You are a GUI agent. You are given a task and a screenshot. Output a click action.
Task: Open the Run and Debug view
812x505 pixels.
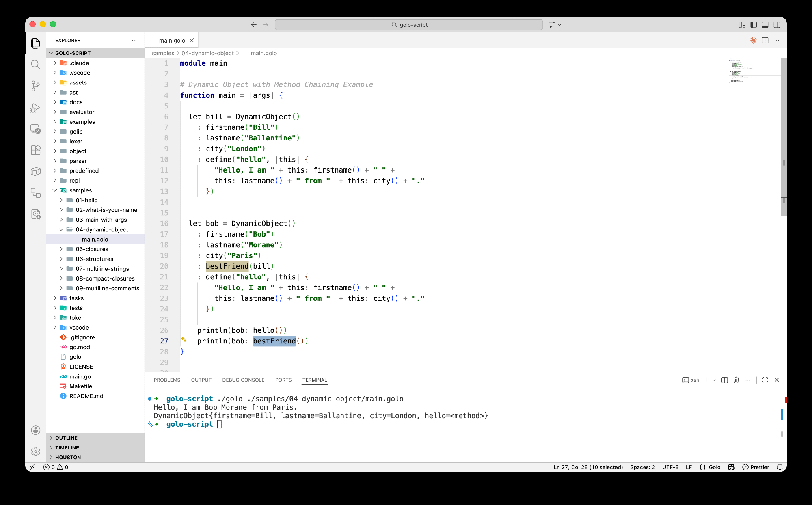pyautogui.click(x=36, y=108)
